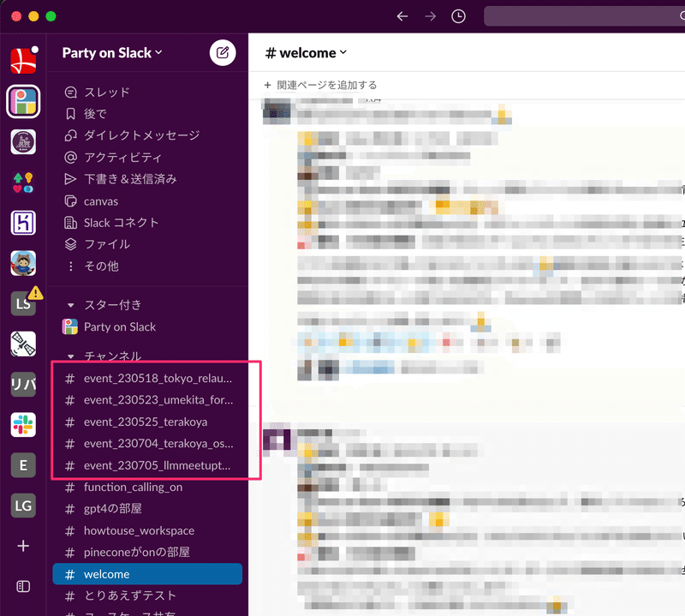685x616 pixels.
Task: Collapse the チャンネル section
Action: point(71,356)
